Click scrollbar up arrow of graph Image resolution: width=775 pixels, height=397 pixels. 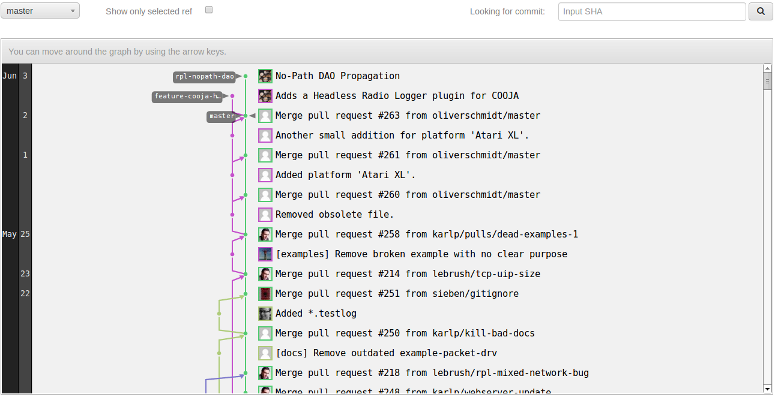click(x=767, y=68)
